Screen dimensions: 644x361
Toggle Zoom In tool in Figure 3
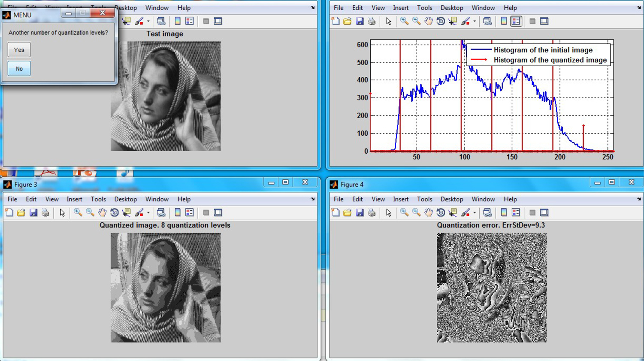[x=78, y=212]
